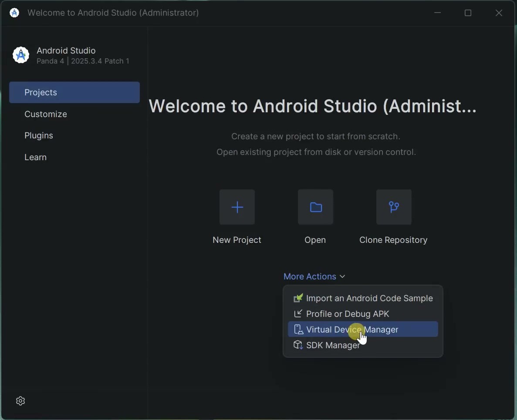Select Profile or Debug APK entry
The height and width of the screenshot is (420, 517).
pyautogui.click(x=363, y=314)
